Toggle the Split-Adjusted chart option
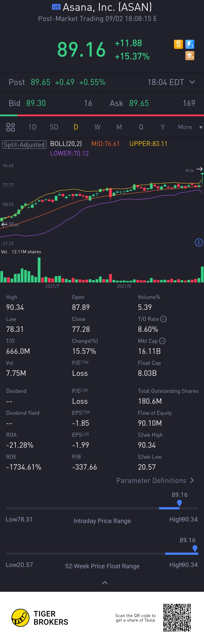This screenshot has height=644, width=204. (24, 144)
